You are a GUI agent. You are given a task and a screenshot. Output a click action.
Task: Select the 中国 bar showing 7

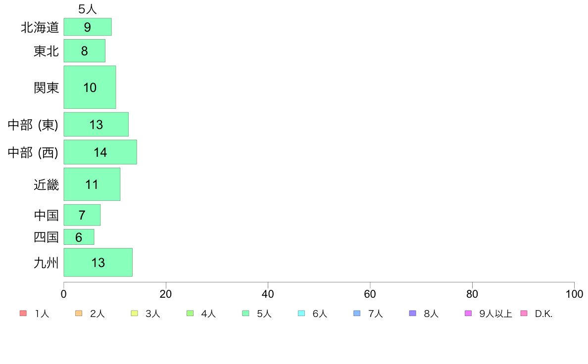click(x=82, y=215)
